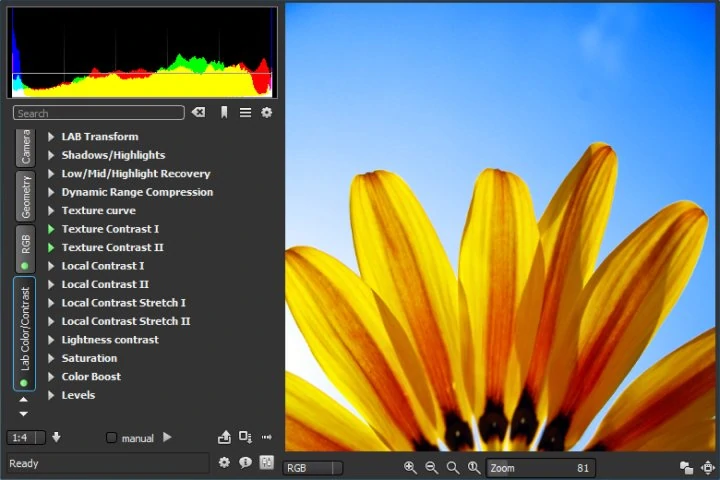The width and height of the screenshot is (720, 480).
Task: Expand Low/Mid/Highlight Recovery section
Action: tap(51, 174)
